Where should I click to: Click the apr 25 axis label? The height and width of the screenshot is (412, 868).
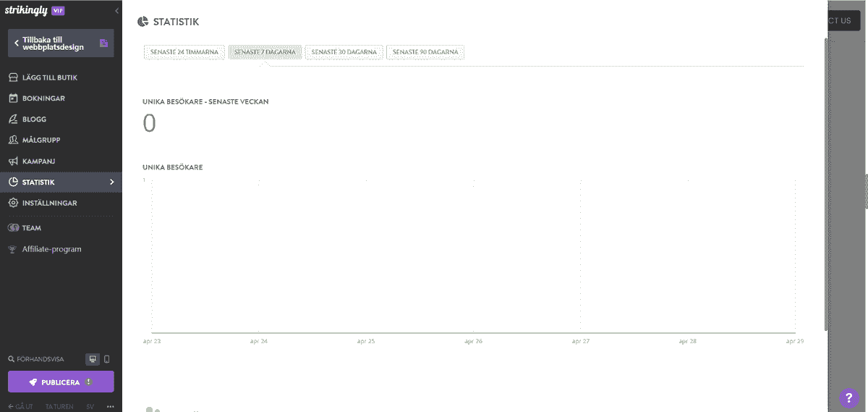tap(366, 340)
